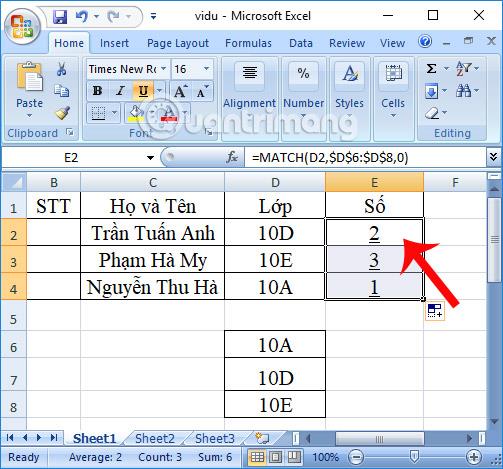Image resolution: width=503 pixels, height=469 pixels.
Task: Open the Page Layout tab
Action: (178, 43)
